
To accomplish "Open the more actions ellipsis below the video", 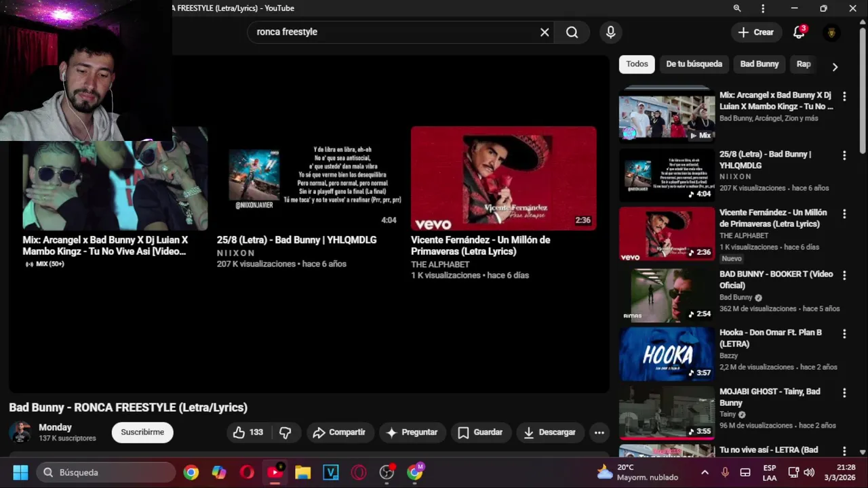I will pos(599,432).
